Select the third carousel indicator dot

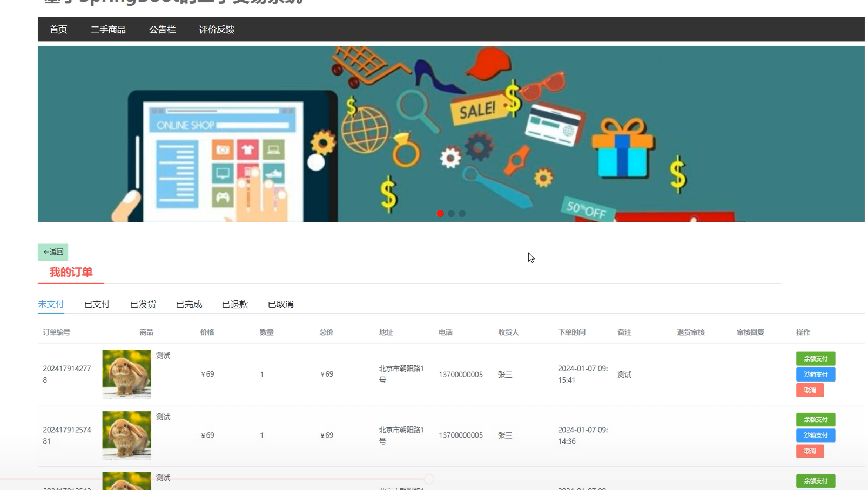(462, 214)
